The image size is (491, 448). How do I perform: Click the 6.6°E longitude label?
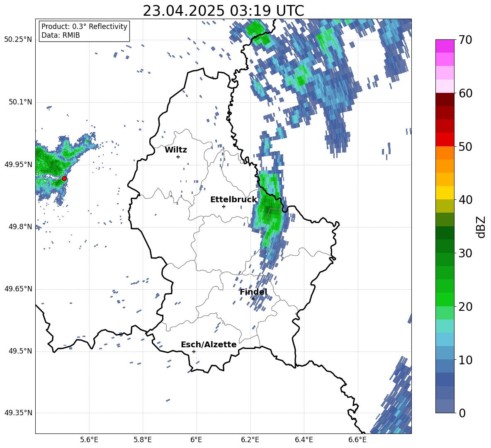tap(357, 440)
